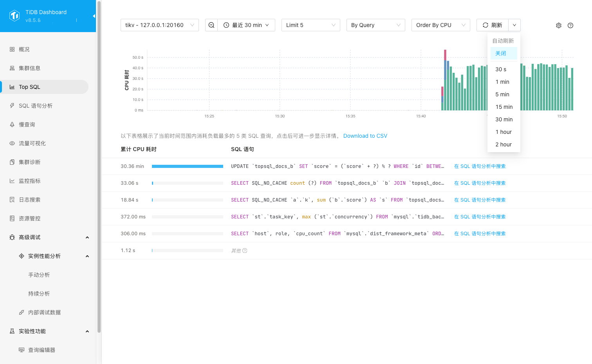The width and height of the screenshot is (592, 364).
Task: Open 慢查询 from the sidebar
Action: coord(27,124)
